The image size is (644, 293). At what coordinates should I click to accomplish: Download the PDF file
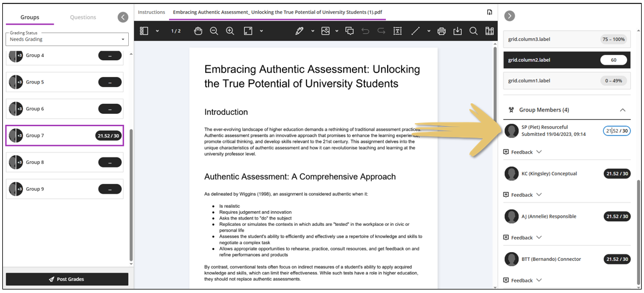click(x=458, y=31)
